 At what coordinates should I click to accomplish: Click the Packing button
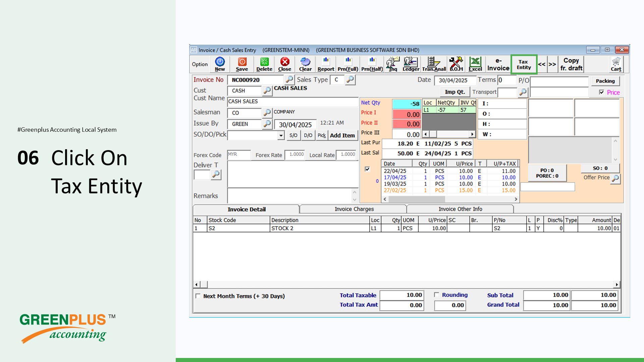(x=605, y=81)
